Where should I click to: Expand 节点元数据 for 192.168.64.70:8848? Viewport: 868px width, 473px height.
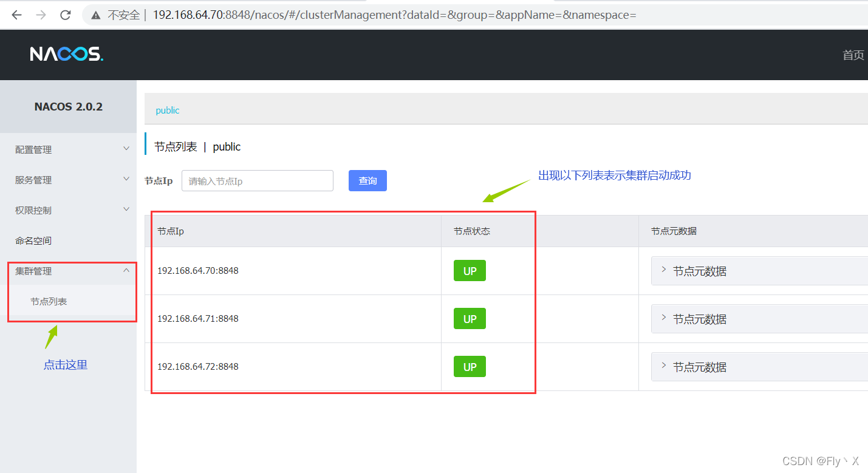pyautogui.click(x=759, y=271)
